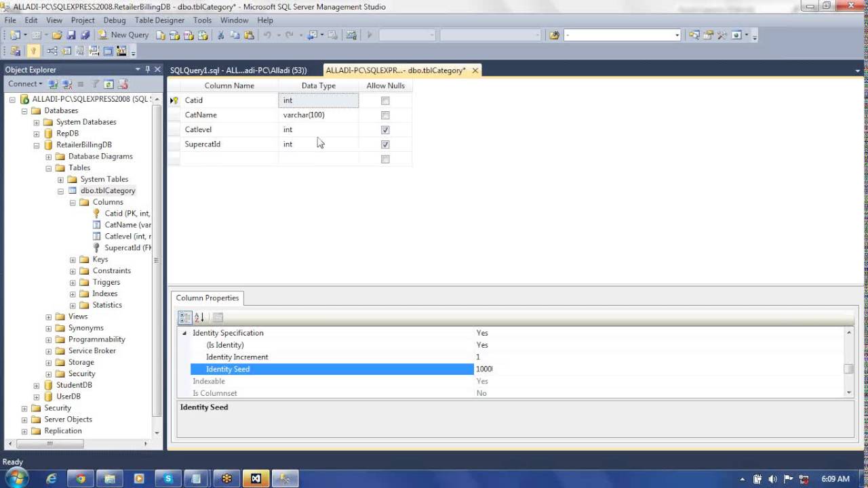Click the Manage XML Indexes toolbar icon
The image size is (868, 488).
pyautogui.click(x=94, y=51)
